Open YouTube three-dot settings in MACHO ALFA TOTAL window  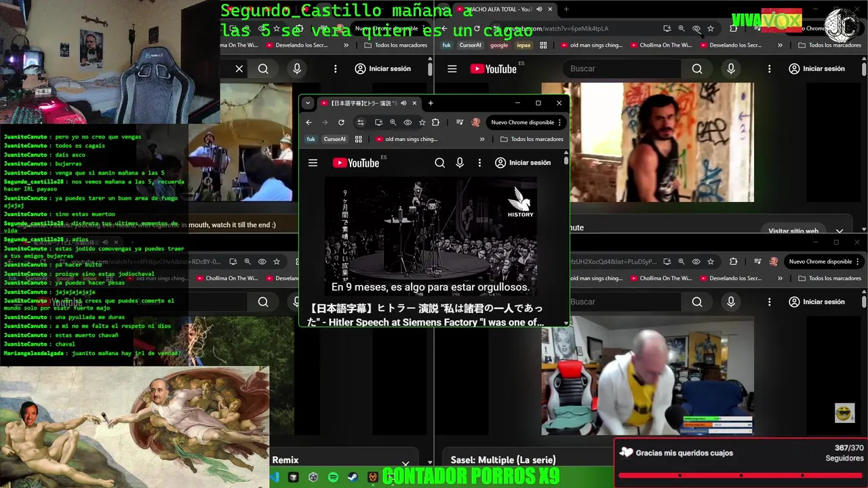tap(769, 68)
